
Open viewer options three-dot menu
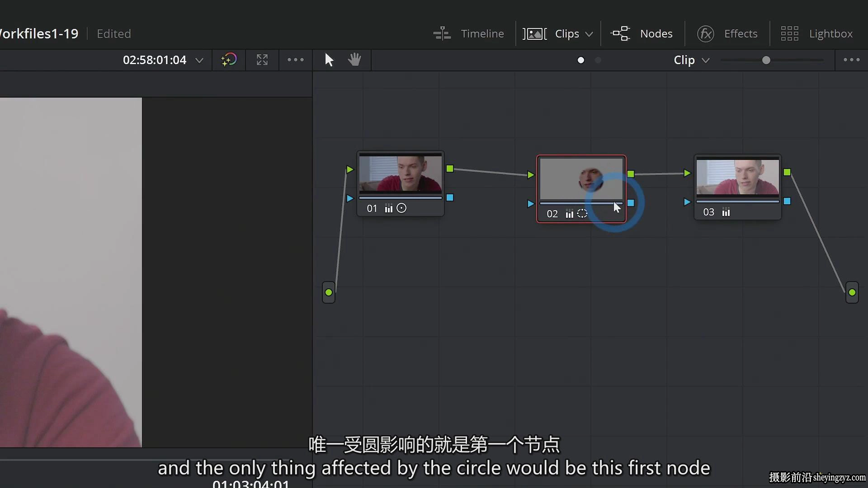[296, 60]
